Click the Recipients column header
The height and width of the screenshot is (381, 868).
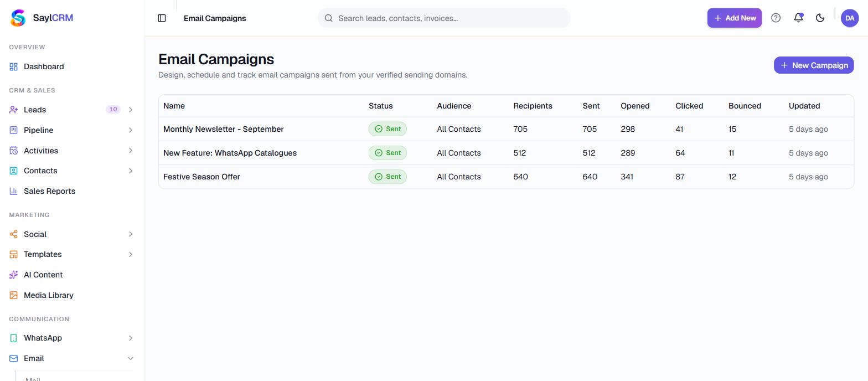[x=533, y=106]
